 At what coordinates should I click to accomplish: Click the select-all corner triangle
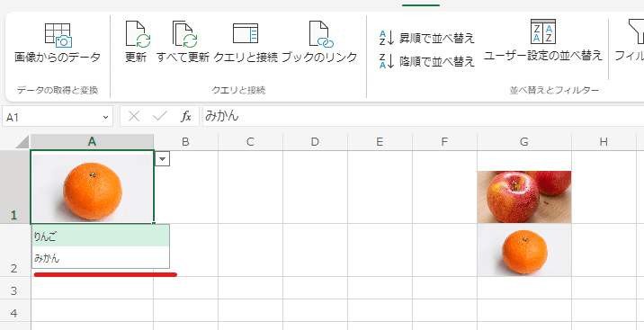pyautogui.click(x=22, y=142)
